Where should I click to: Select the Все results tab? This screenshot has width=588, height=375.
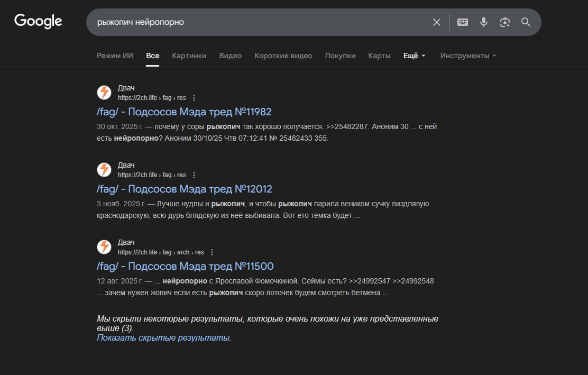[153, 56]
